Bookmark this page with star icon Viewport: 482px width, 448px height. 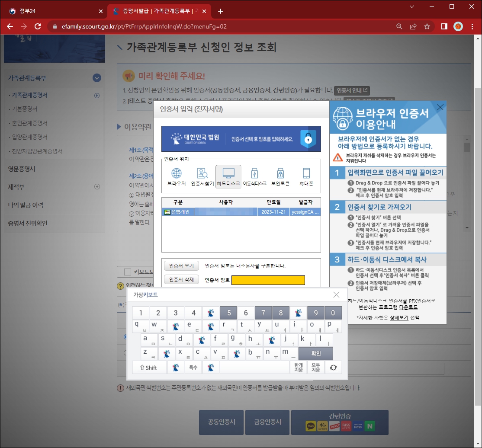(x=427, y=26)
